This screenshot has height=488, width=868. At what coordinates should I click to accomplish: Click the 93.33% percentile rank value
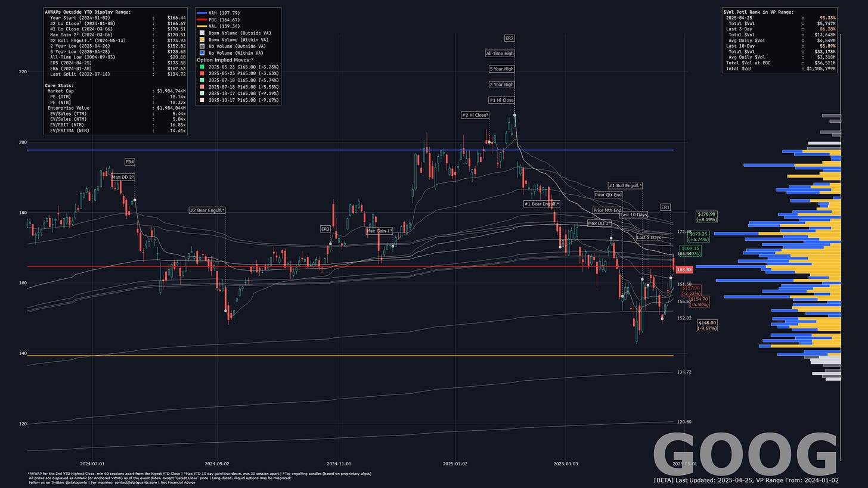[828, 18]
